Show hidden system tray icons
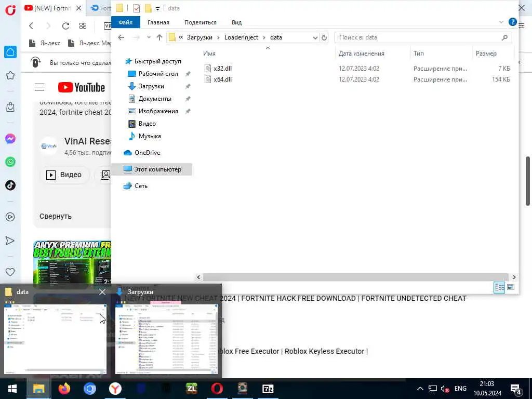The image size is (532, 399). (420, 389)
